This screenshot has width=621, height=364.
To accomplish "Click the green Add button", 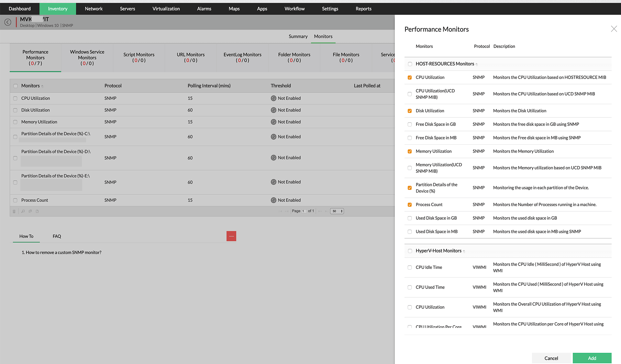I will pos(592,358).
